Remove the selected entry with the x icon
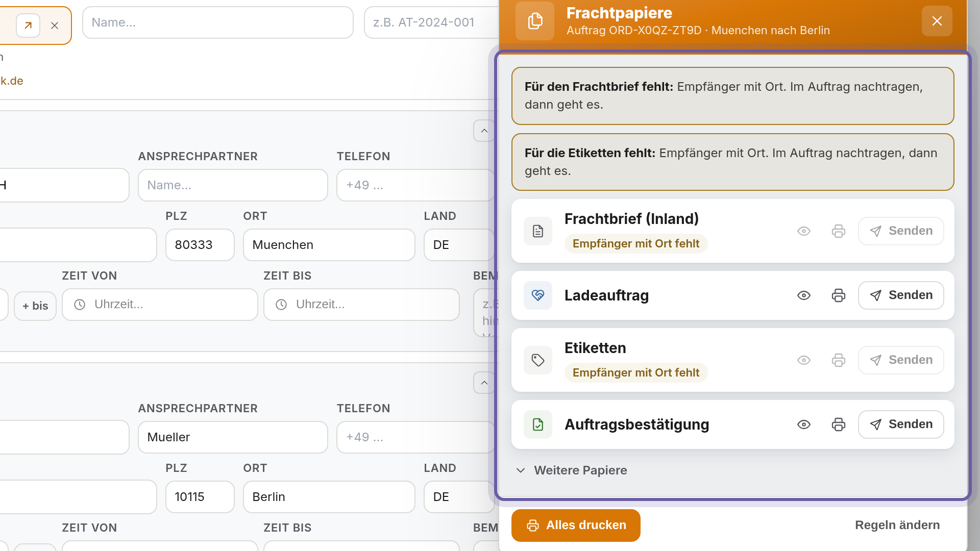The image size is (980, 551). click(x=55, y=26)
